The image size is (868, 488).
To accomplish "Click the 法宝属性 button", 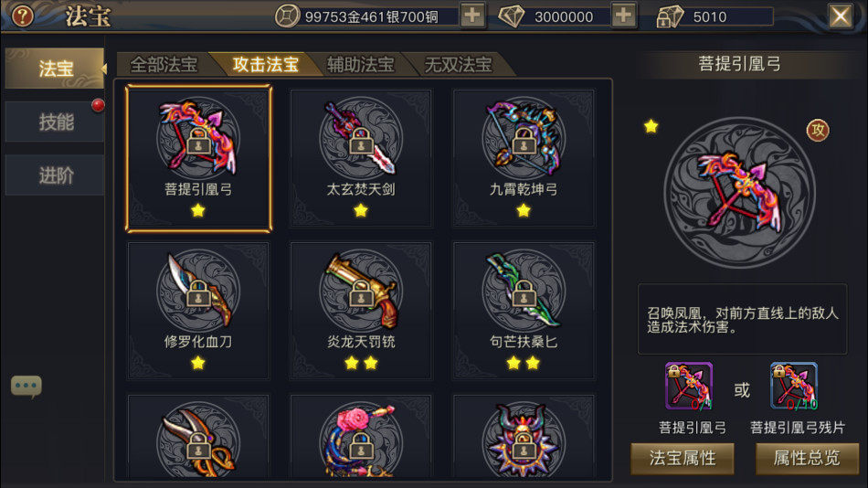I will (x=683, y=458).
